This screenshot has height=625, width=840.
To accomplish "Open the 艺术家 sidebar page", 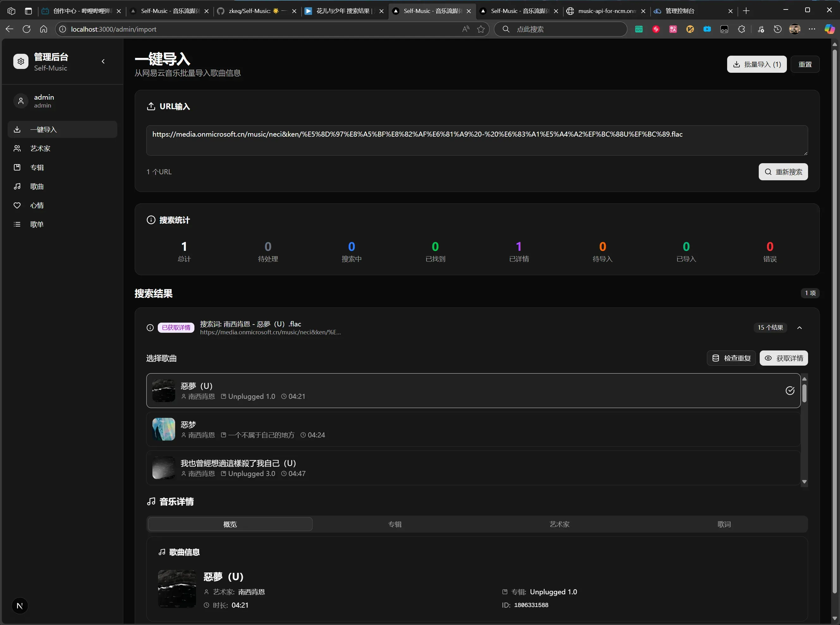I will point(40,148).
